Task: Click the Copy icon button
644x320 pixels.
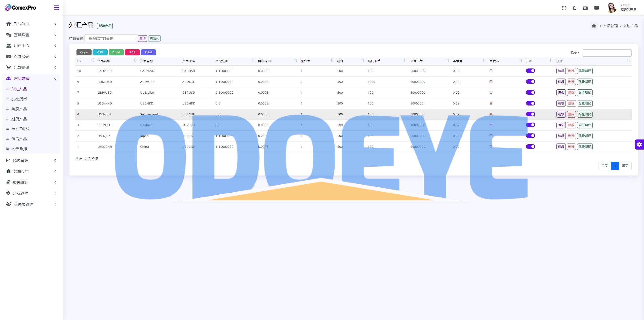Action: tap(84, 52)
